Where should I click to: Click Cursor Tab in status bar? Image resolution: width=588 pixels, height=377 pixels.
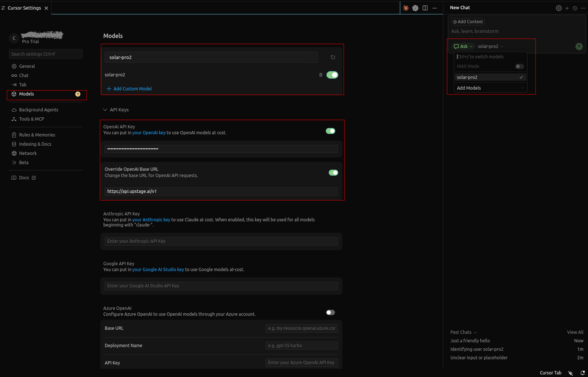[550, 373]
